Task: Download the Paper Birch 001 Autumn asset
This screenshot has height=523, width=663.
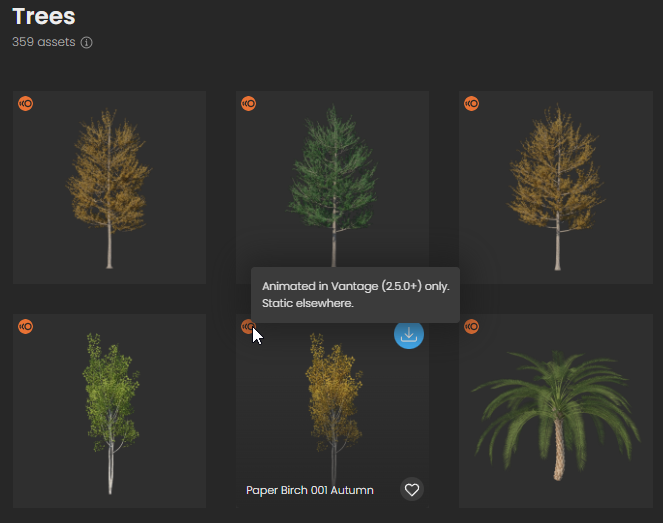Action: pos(408,335)
